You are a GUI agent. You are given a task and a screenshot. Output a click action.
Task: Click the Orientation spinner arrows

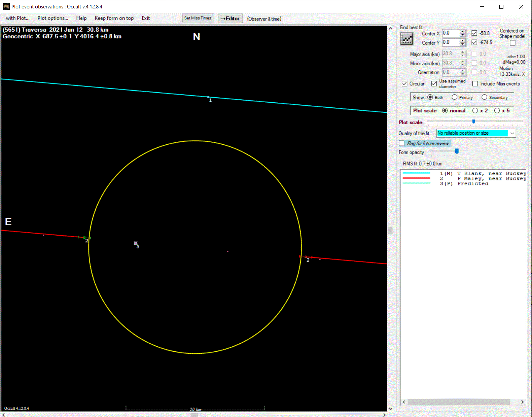(x=463, y=72)
